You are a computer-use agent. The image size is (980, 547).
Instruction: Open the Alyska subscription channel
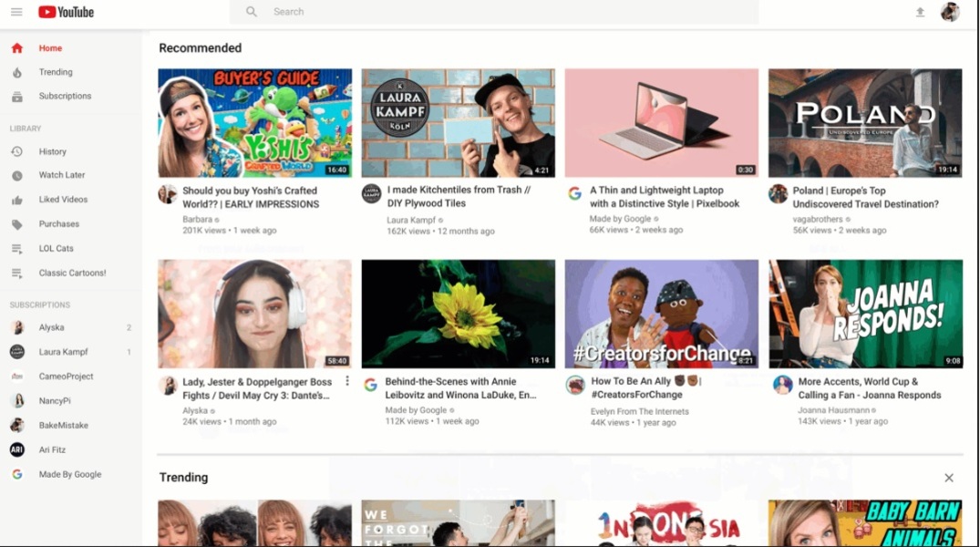click(51, 327)
